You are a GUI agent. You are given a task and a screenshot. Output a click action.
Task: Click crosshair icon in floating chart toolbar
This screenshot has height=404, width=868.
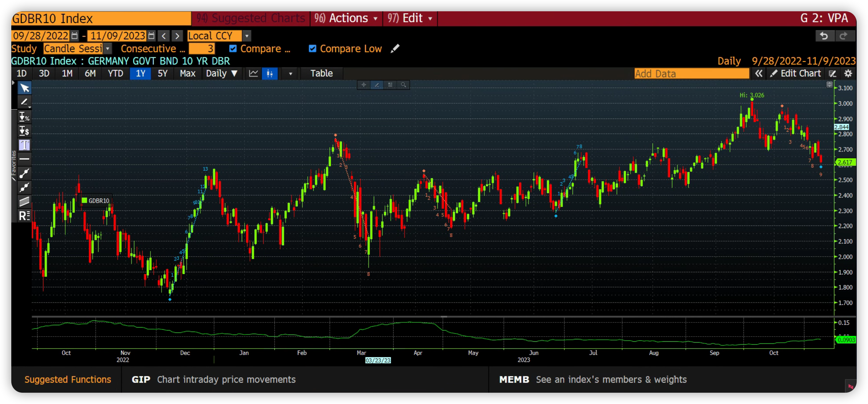363,85
